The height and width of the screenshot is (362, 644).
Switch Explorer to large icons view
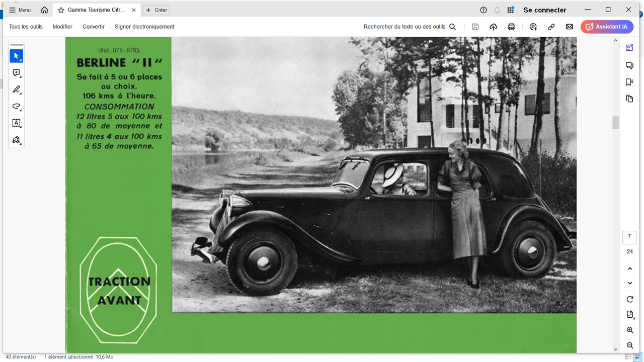point(637,357)
